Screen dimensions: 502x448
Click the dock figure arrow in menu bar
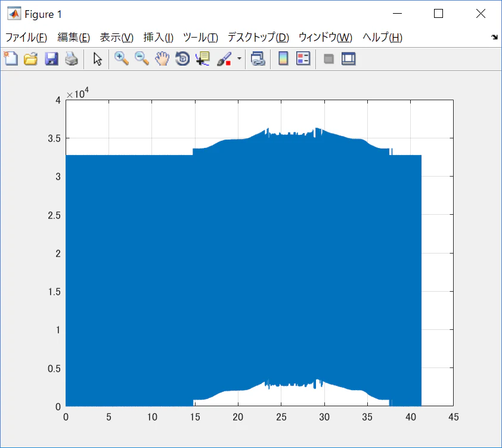pos(494,37)
